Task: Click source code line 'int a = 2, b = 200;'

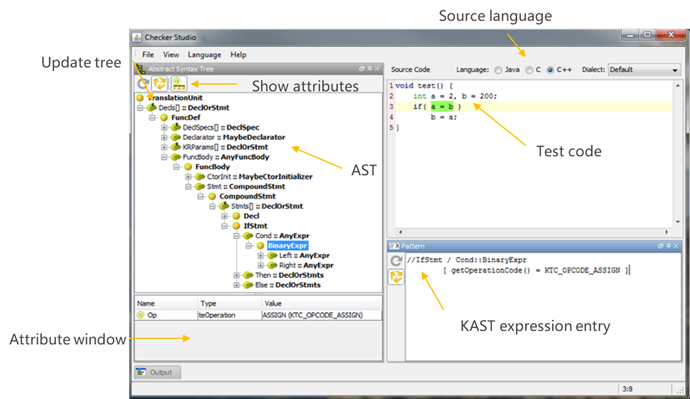Action: [x=455, y=96]
